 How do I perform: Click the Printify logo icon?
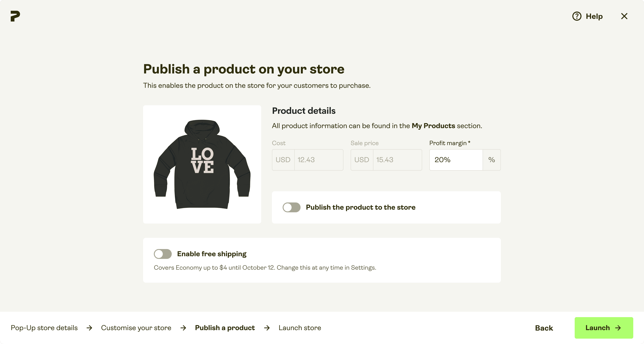(15, 16)
